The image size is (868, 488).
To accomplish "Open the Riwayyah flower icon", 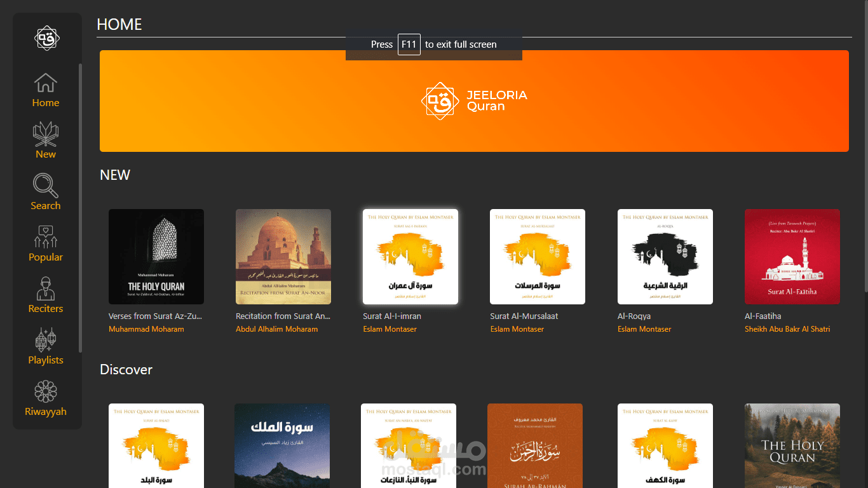I will coord(46,391).
